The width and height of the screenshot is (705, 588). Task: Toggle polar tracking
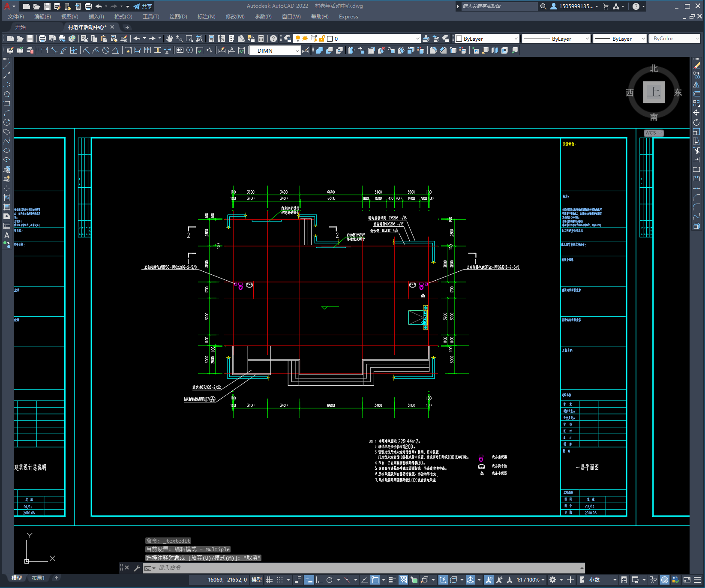(x=330, y=580)
